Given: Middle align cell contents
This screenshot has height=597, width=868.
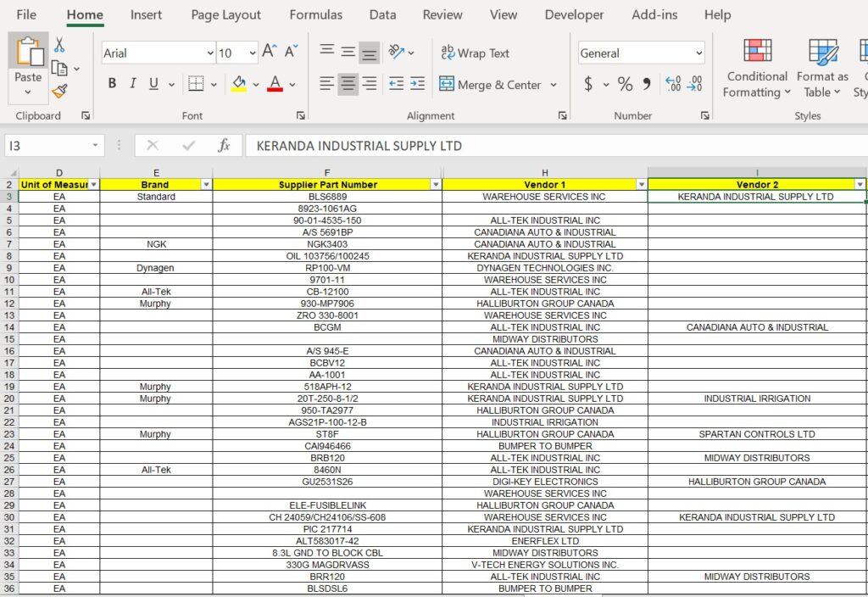Looking at the screenshot, I should 348,52.
